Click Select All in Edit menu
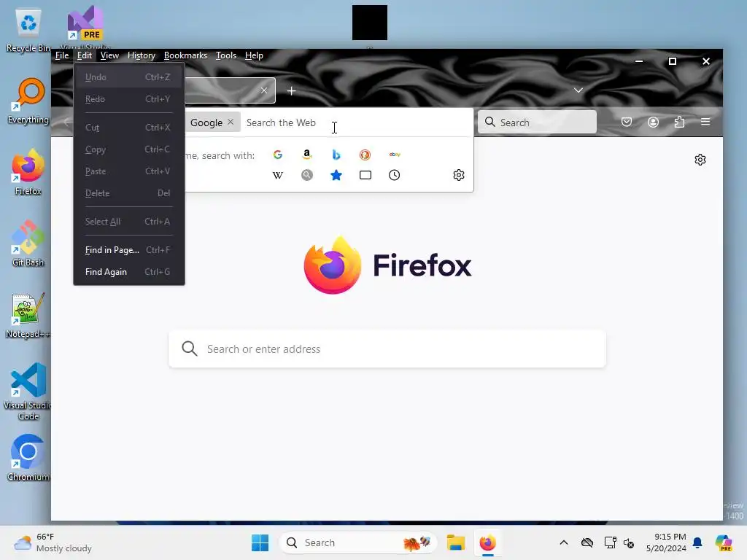 pos(128,222)
